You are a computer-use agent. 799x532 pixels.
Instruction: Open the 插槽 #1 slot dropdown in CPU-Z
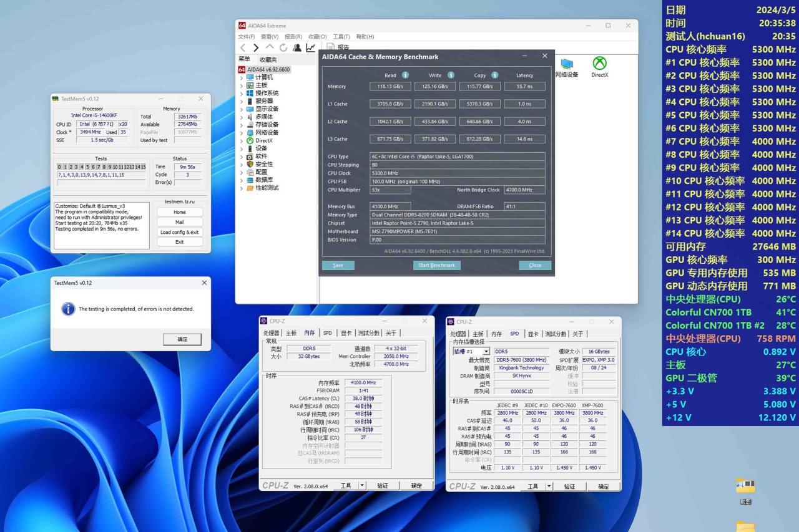click(x=486, y=352)
